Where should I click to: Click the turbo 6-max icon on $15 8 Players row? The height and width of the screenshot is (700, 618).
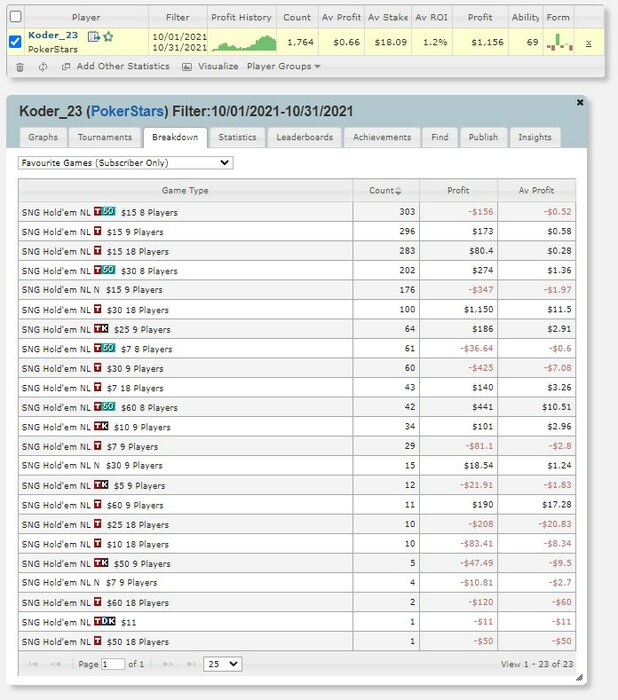[x=104, y=212]
